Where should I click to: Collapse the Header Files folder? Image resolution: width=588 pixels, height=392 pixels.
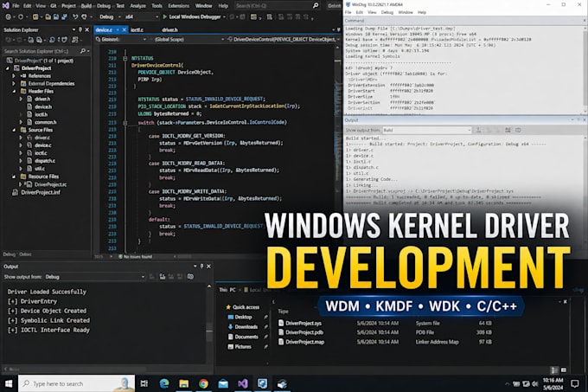pos(14,91)
